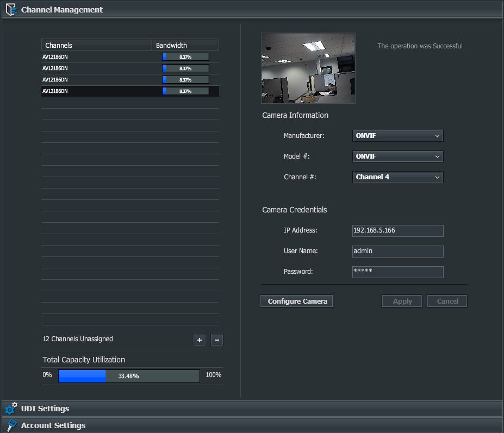Click into the Password field
The height and width of the screenshot is (433, 504).
pyautogui.click(x=397, y=272)
